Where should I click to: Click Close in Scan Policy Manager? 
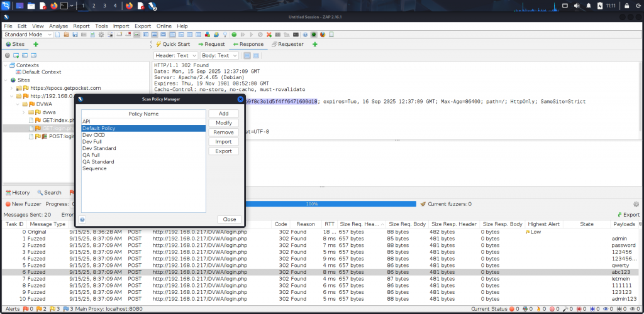coord(229,219)
